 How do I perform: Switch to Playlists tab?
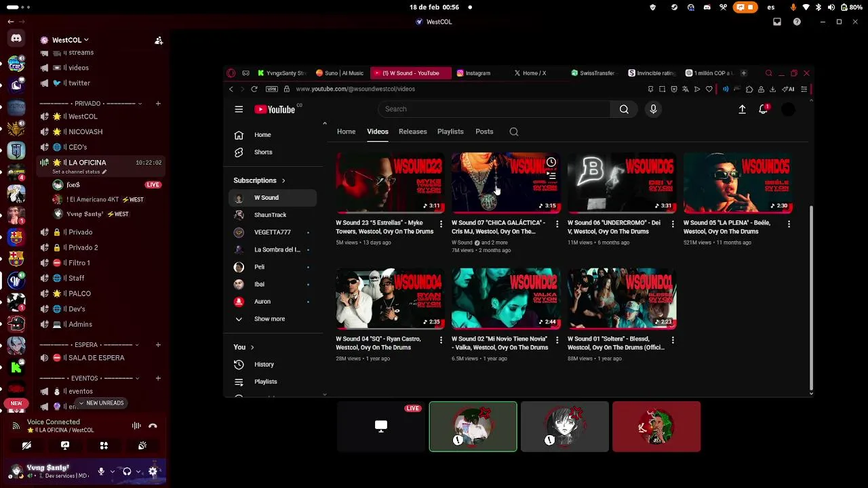pyautogui.click(x=450, y=131)
